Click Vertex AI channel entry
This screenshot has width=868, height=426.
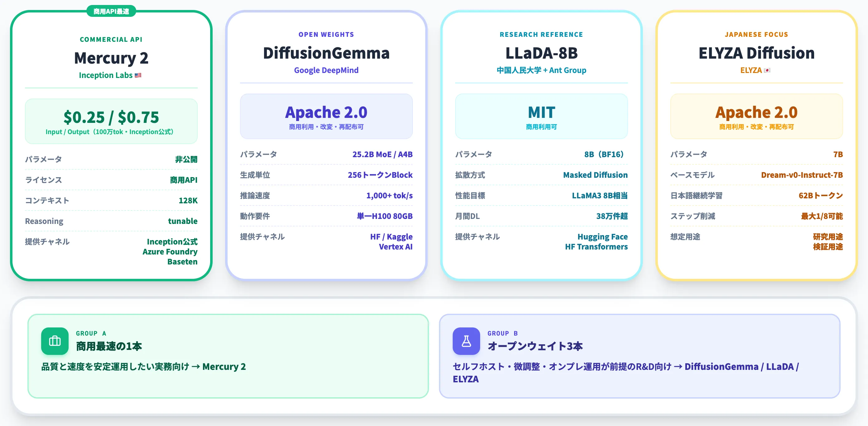tap(396, 247)
